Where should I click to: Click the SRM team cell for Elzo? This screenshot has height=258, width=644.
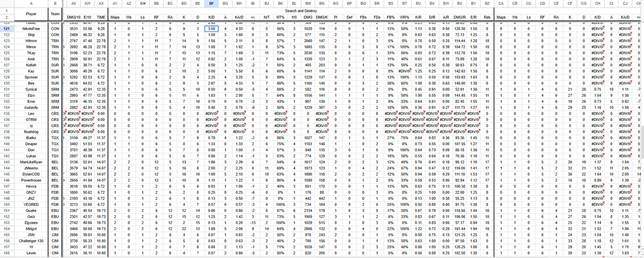54,95
